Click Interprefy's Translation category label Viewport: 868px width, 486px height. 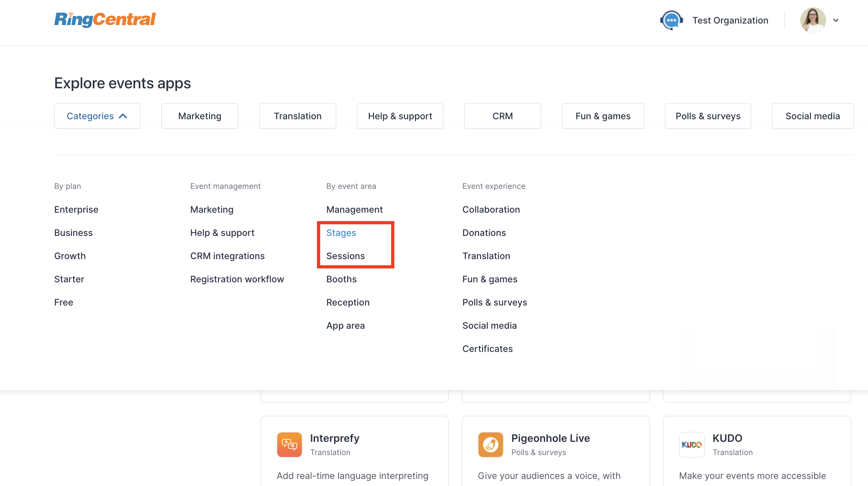pyautogui.click(x=330, y=452)
